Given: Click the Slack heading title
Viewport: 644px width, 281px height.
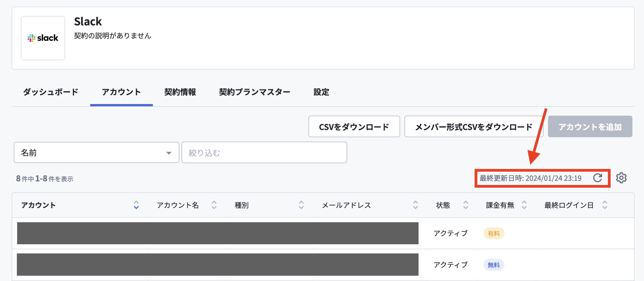Looking at the screenshot, I should 88,22.
